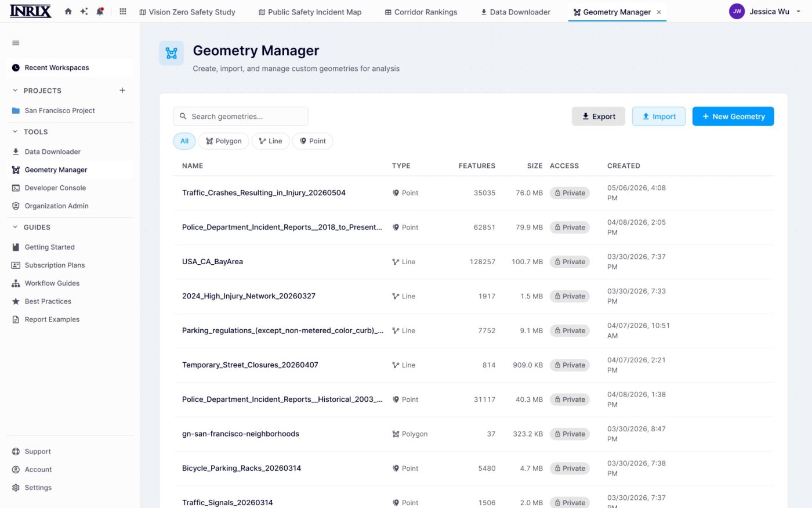This screenshot has width=812, height=508.
Task: Open the apps grid launcher
Action: click(x=123, y=12)
